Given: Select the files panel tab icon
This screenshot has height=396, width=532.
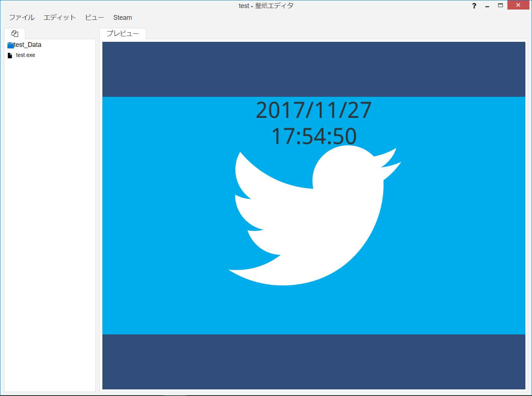Looking at the screenshot, I should (15, 33).
